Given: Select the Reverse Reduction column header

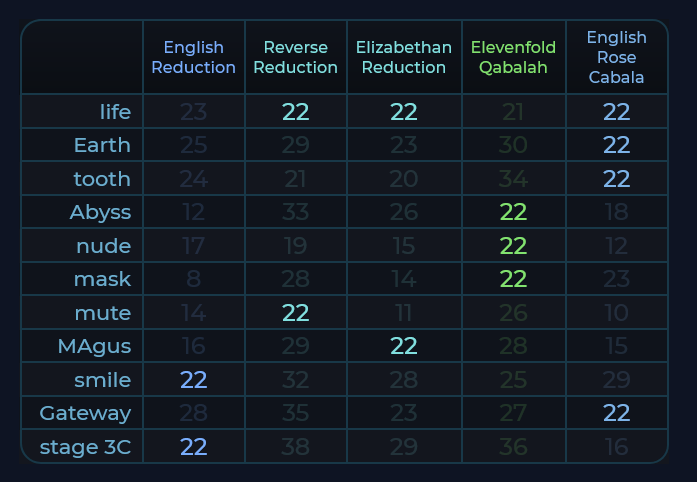Looking at the screenshot, I should (x=296, y=57).
